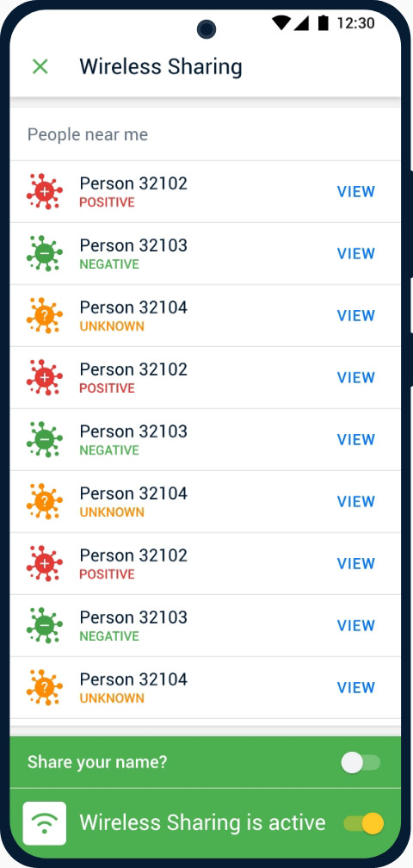The image size is (413, 868).
Task: Click the first orange unknown virus icon
Action: coord(44,315)
